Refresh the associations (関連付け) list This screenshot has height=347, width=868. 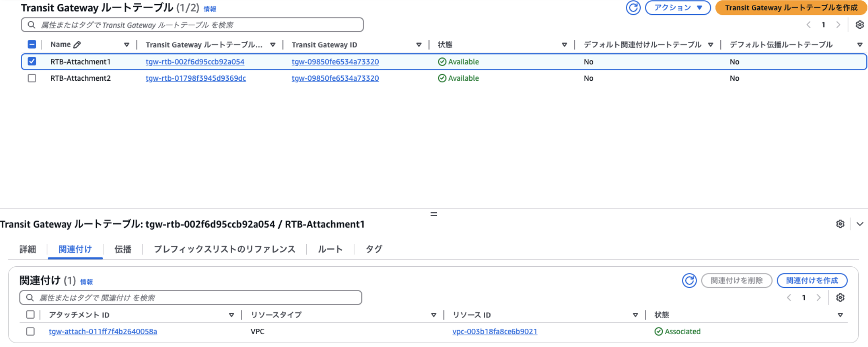click(x=689, y=280)
